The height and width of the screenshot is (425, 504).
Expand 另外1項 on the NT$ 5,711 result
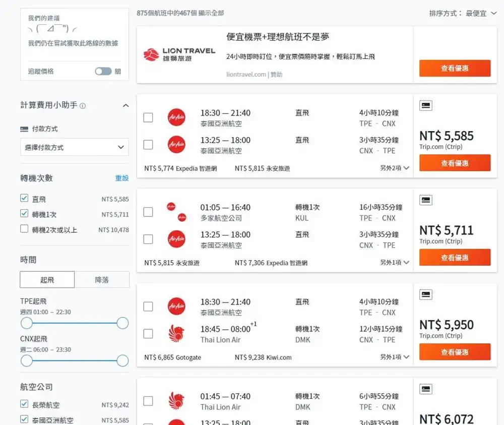(395, 263)
